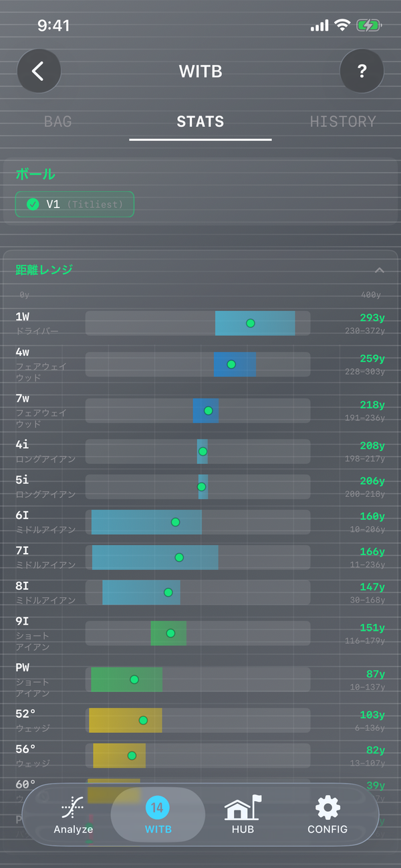Toggle the V1 Titliest ball checkmark
This screenshot has height=868, width=401.
click(33, 205)
